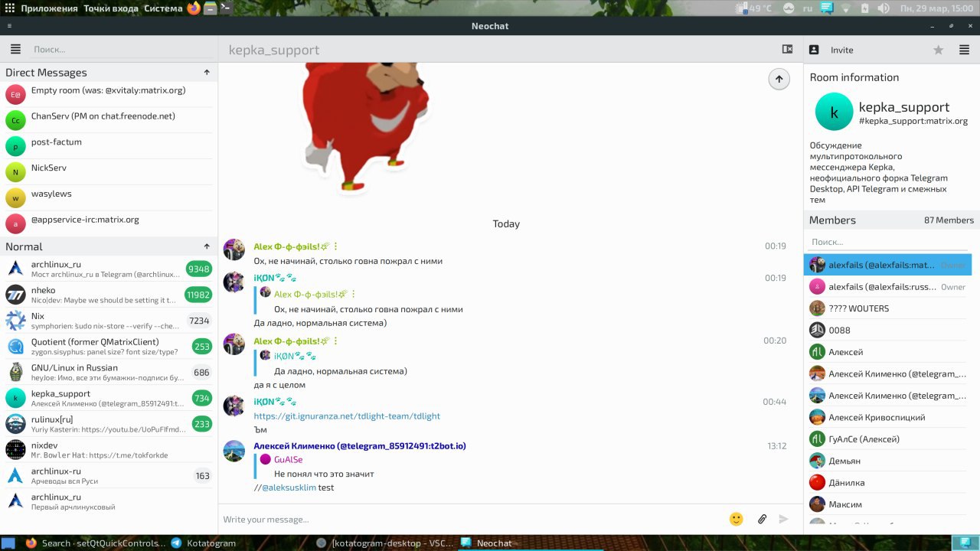The width and height of the screenshot is (980, 551).
Task: Click the ???? WOUTERS member avatar
Action: click(x=817, y=308)
